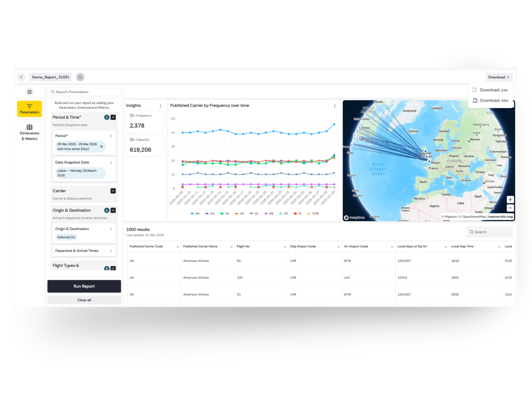Open the Insights three-dot options menu
The width and height of the screenshot is (532, 399).
point(160,106)
